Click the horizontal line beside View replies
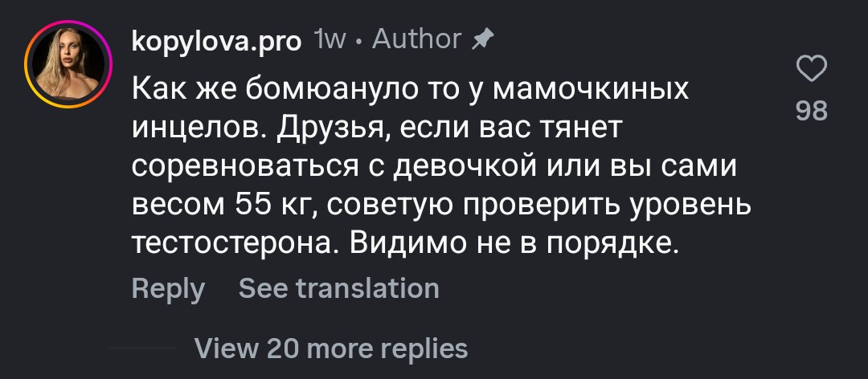This screenshot has height=379, width=868. point(141,348)
